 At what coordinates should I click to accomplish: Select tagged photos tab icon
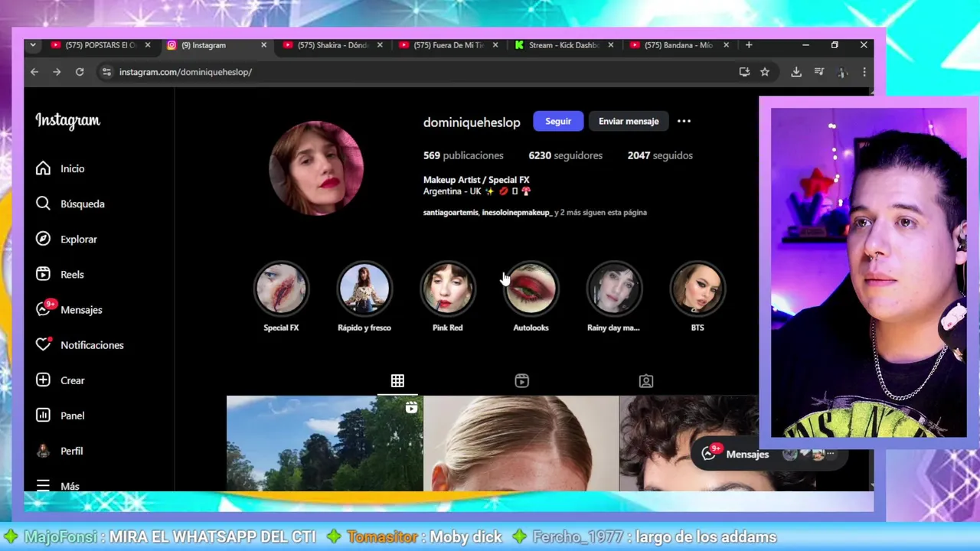pos(646,380)
